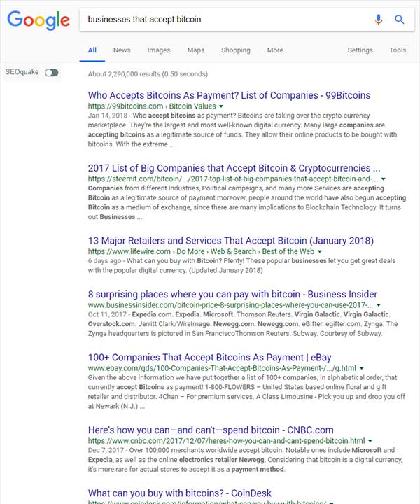Screen dimensions: 420x504
Task: Click the 'Do More' breadcrumb
Action: (190, 251)
